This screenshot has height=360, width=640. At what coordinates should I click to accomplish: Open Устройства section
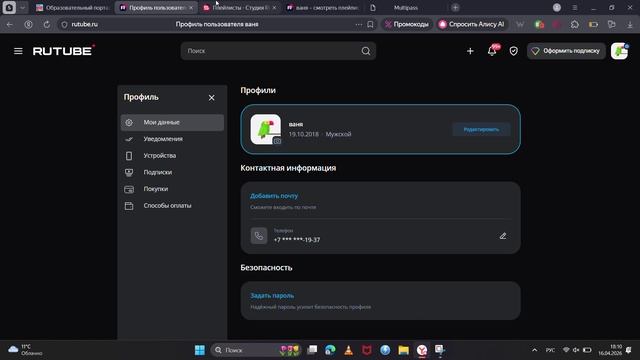pos(172,156)
